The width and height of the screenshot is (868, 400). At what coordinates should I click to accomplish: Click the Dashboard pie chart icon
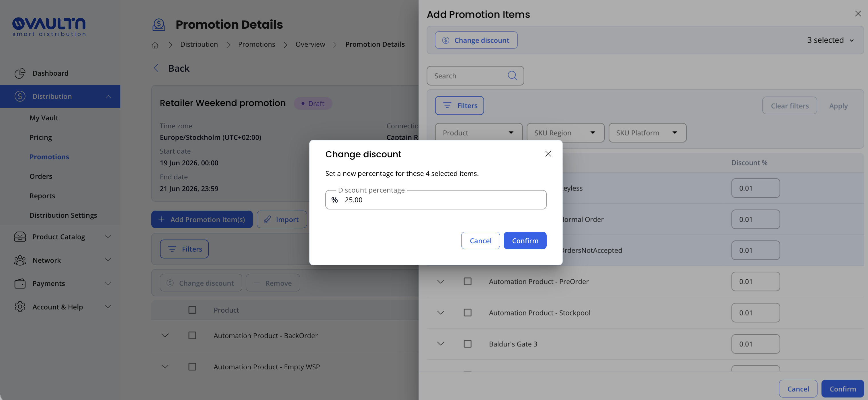click(x=20, y=73)
